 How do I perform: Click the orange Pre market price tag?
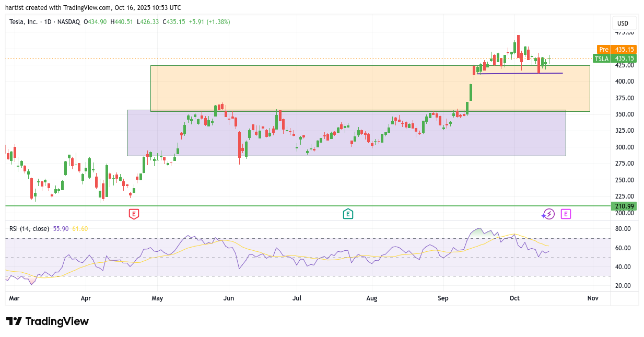[616, 49]
